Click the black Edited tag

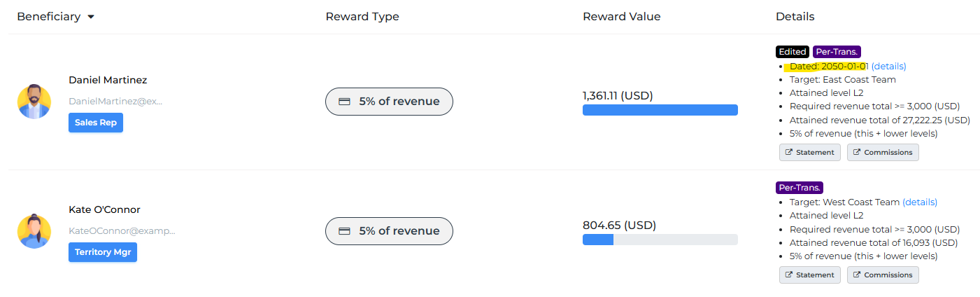pyautogui.click(x=792, y=52)
